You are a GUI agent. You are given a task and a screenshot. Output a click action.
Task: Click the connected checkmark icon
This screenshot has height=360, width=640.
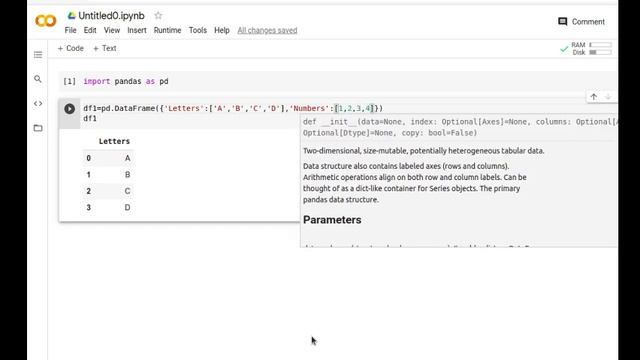click(x=564, y=49)
